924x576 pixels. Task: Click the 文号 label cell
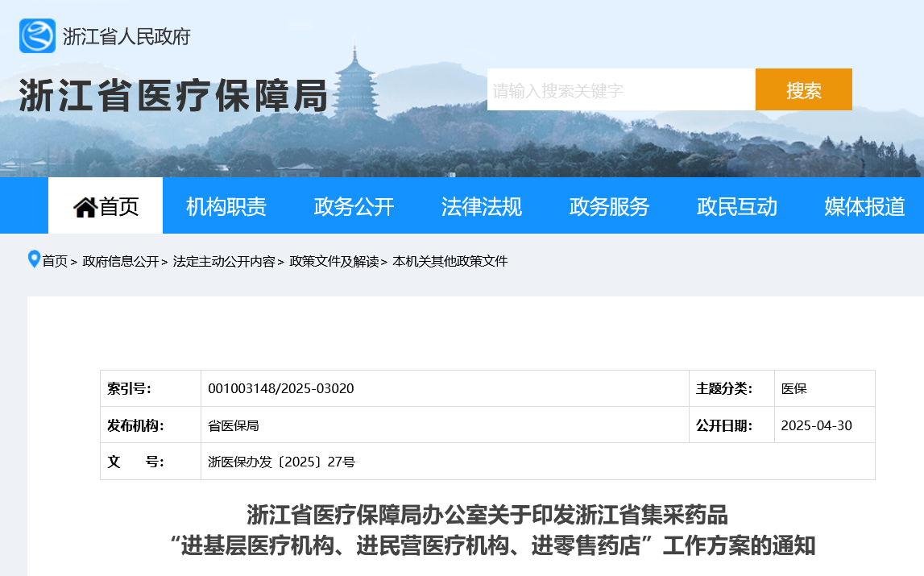[x=151, y=462]
